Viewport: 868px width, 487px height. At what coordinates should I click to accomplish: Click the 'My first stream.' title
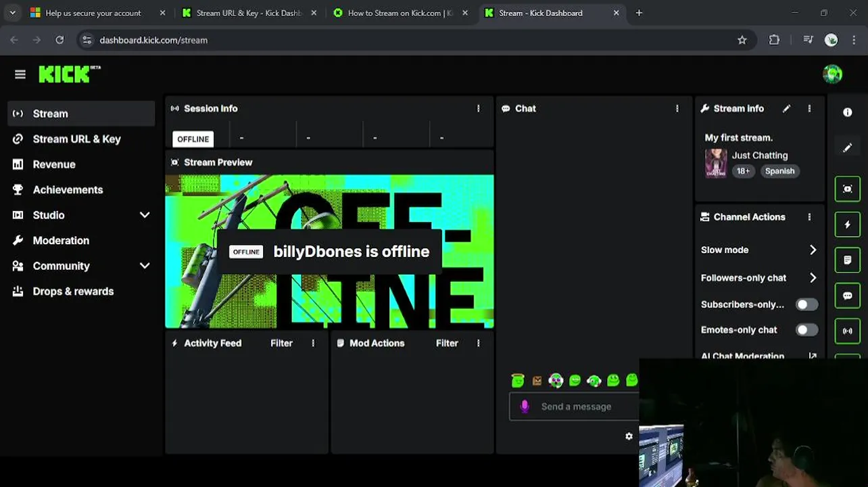pos(738,137)
